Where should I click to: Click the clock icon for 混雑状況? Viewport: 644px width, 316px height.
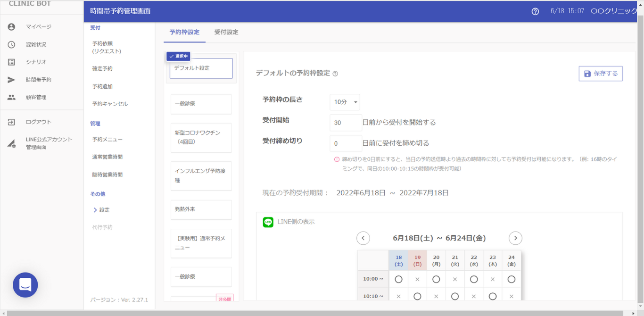(11, 44)
